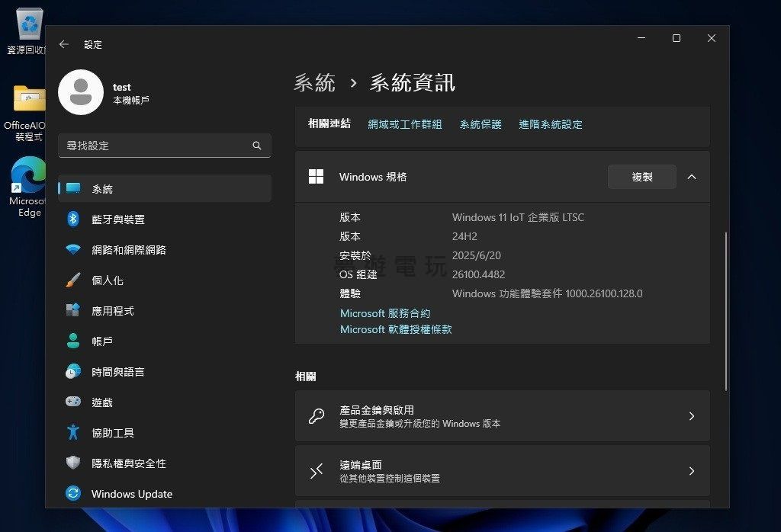Click 系統 in the breadcrumb header
This screenshot has width=781, height=532.
[x=314, y=83]
